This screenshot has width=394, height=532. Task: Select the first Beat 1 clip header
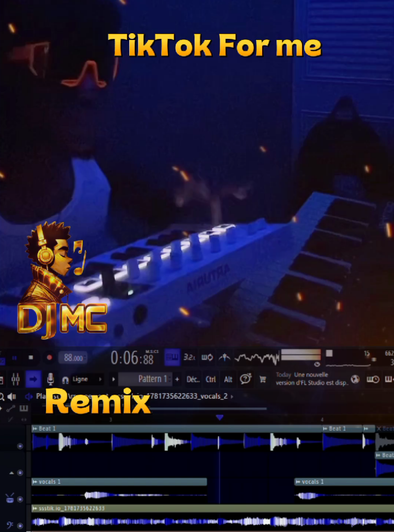pos(177,429)
